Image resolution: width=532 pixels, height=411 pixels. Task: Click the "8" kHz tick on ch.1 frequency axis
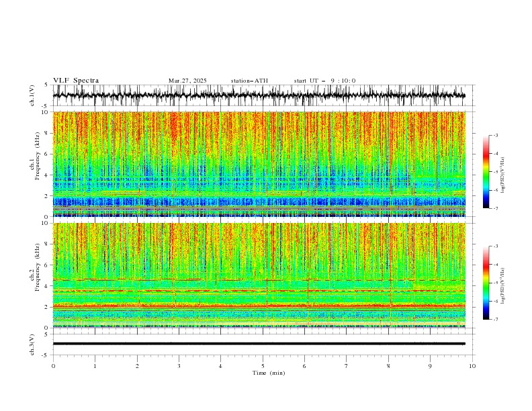click(x=48, y=133)
